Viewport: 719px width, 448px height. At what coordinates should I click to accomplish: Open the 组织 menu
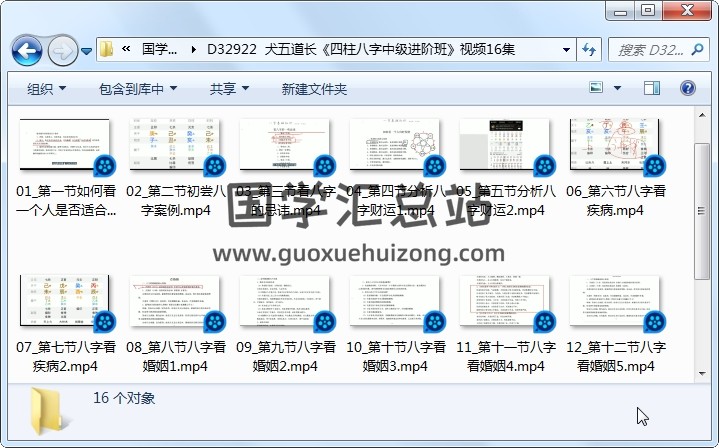click(46, 89)
